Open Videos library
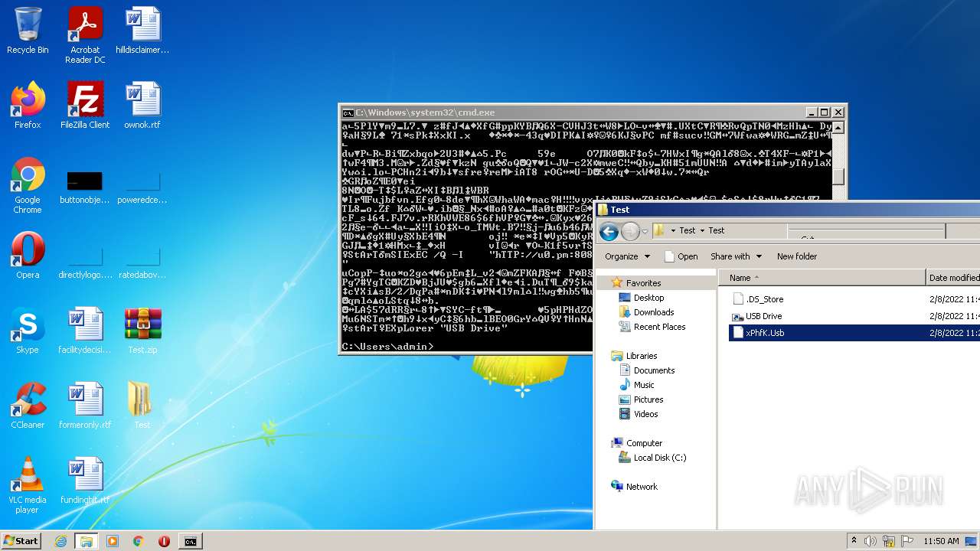The width and height of the screenshot is (980, 551). click(645, 414)
